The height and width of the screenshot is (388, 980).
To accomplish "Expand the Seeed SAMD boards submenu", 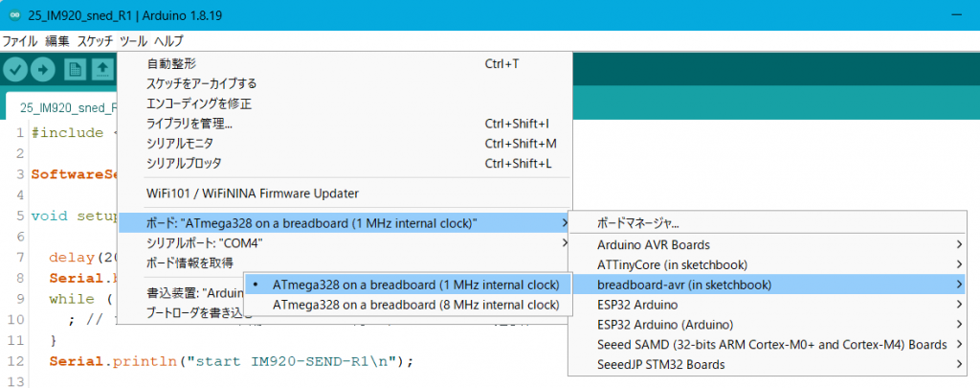I will pyautogui.click(x=771, y=344).
